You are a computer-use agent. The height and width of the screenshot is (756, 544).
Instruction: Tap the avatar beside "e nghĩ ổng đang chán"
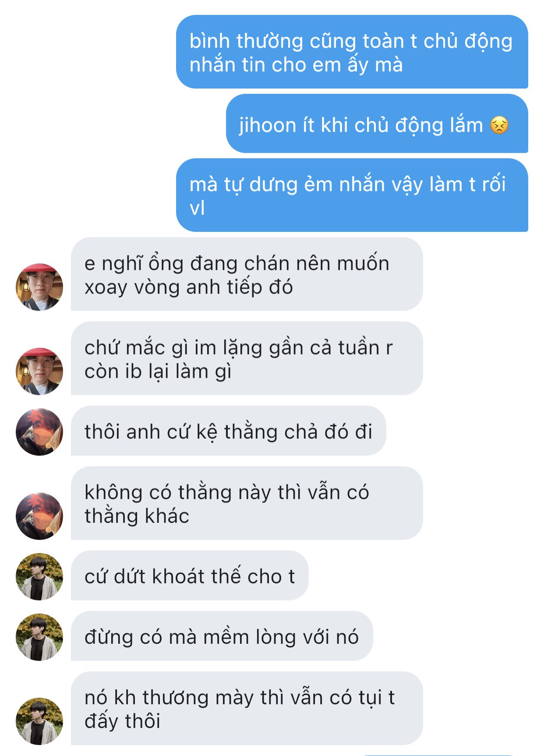(x=39, y=287)
